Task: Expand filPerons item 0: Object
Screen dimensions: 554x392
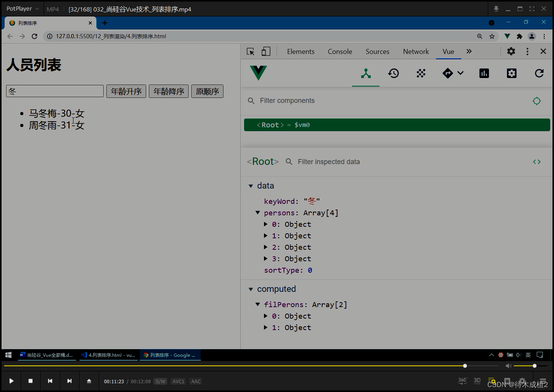Action: [x=266, y=316]
